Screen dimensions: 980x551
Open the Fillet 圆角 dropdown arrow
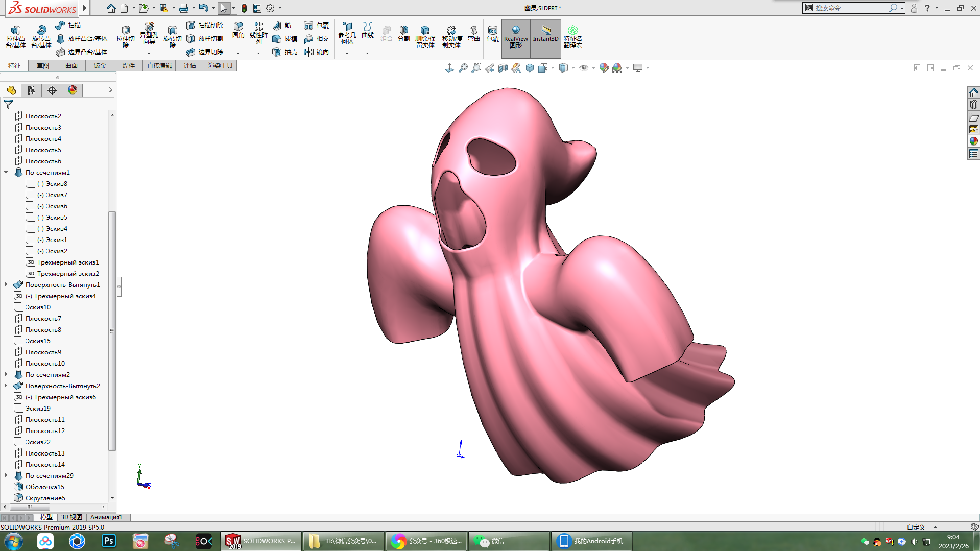(x=238, y=53)
